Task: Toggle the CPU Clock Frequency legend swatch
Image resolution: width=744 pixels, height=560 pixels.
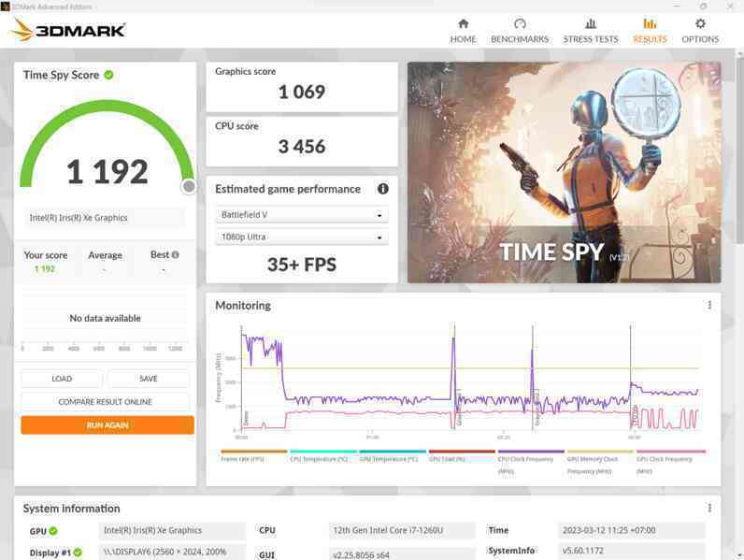Action: (x=532, y=452)
